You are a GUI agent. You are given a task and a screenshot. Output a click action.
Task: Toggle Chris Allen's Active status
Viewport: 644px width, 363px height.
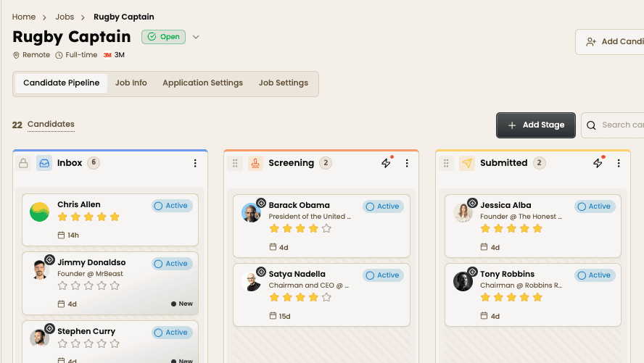[x=172, y=206]
